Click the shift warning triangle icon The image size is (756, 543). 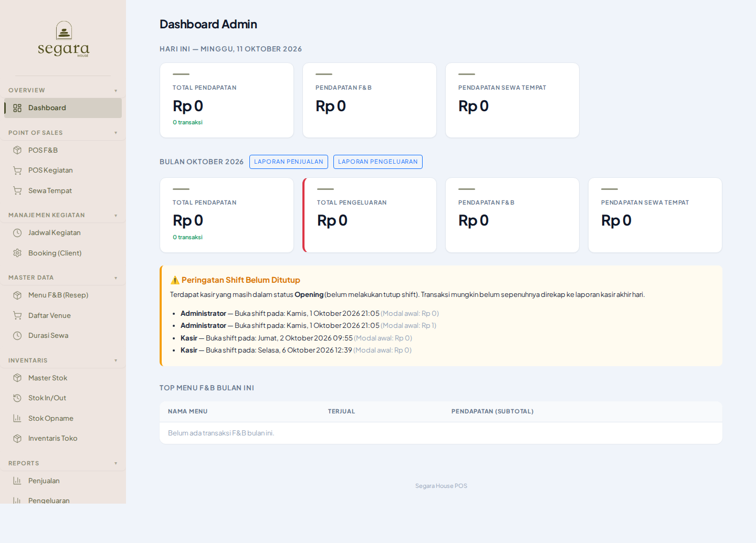tap(175, 280)
